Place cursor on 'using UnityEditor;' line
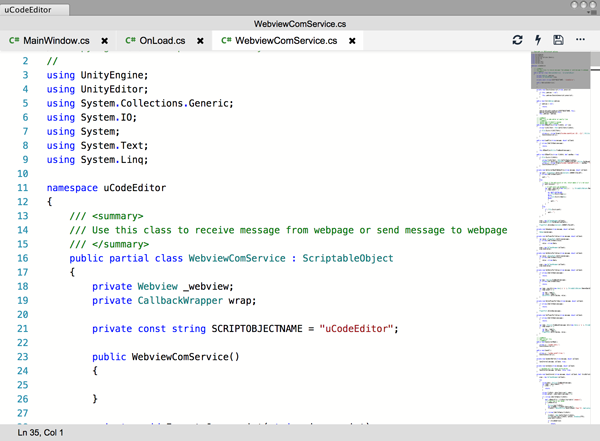The image size is (600, 441). [97, 89]
